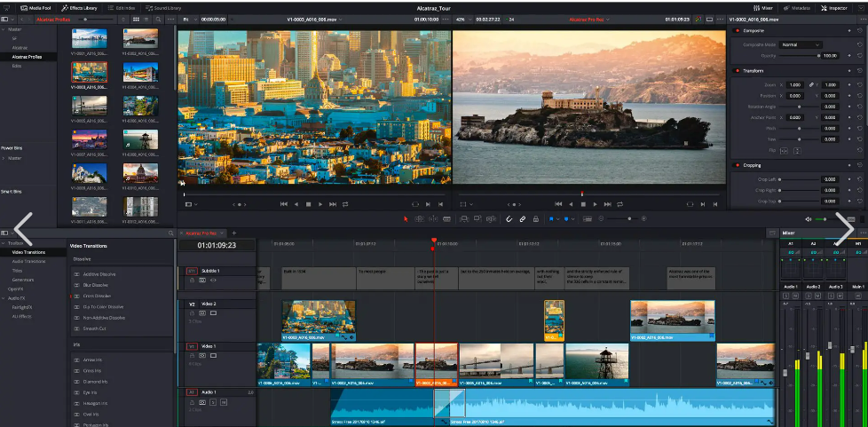Viewport: 868px width, 427px height.
Task: Activate the Trim Edit Mode tool
Action: [420, 218]
